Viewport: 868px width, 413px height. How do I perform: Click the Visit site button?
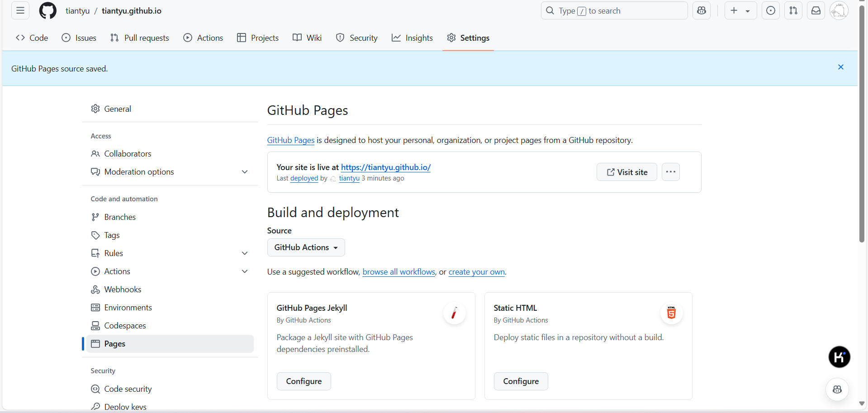[626, 172]
